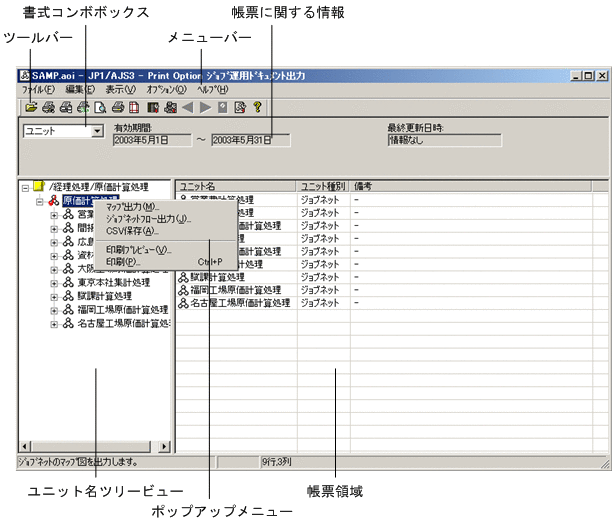The height and width of the screenshot is (524, 615).
Task: Click the grayed back arrow toolbar icon
Action: pos(188,107)
